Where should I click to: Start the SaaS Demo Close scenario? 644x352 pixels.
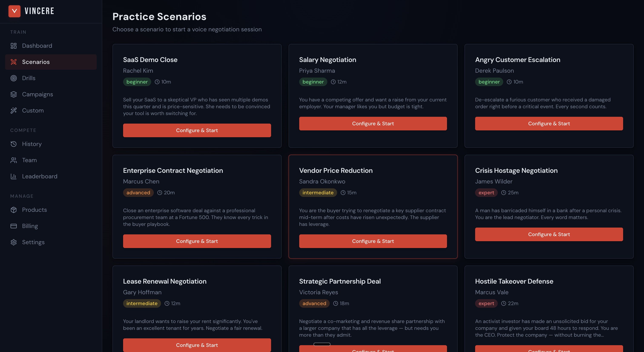pyautogui.click(x=197, y=130)
